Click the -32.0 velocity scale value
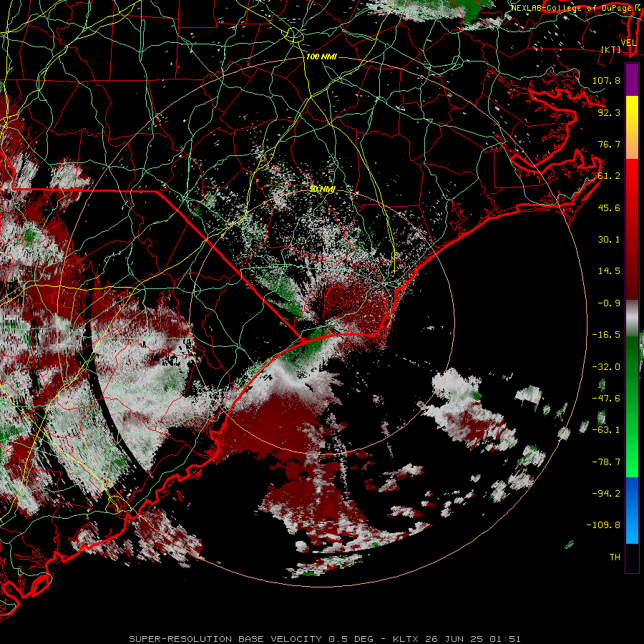The width and height of the screenshot is (644, 644). [606, 367]
